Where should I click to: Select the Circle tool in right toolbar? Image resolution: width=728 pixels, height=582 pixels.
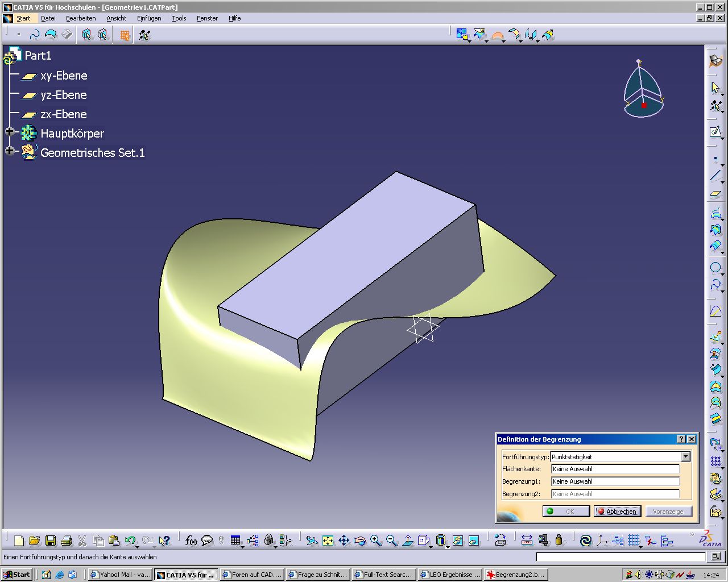(715, 267)
